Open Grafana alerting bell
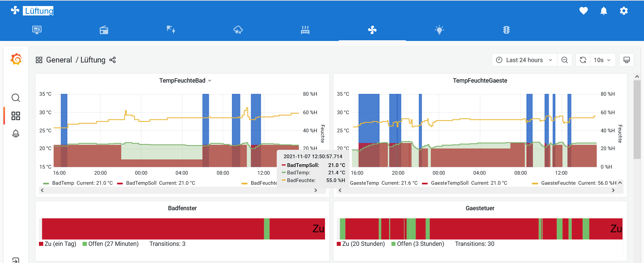Image resolution: width=644 pixels, height=263 pixels. 16,134
